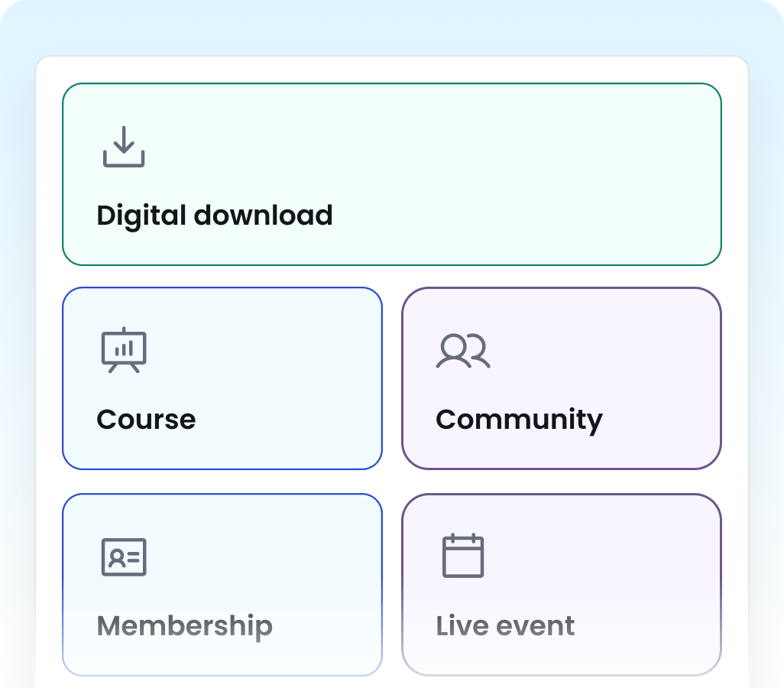Choose Live event as the product type
The height and width of the screenshot is (688, 784).
coord(561,585)
